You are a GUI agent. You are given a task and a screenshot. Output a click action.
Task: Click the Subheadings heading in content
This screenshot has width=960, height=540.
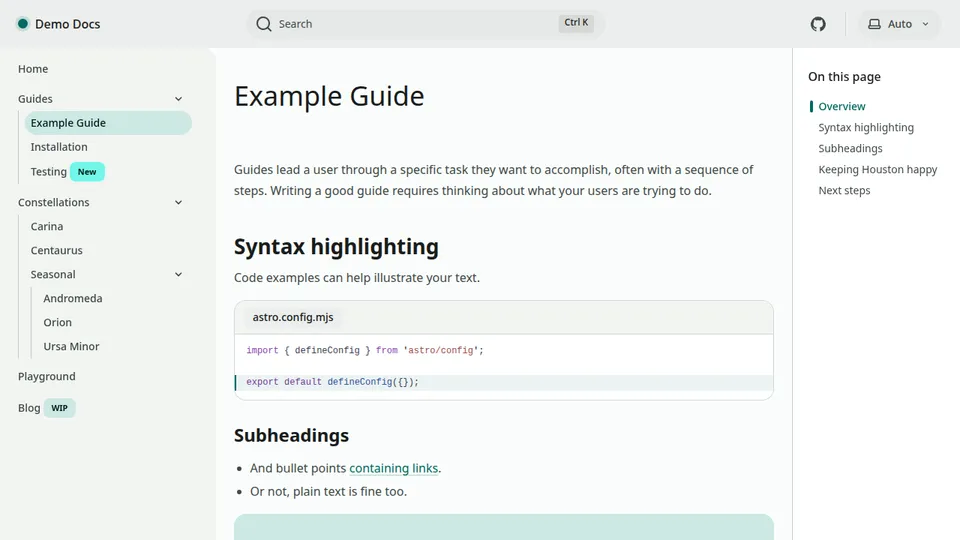[x=291, y=435]
